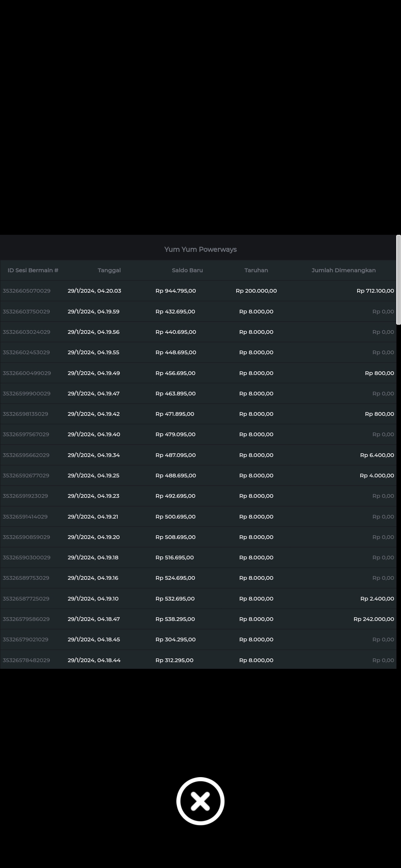Screen dimensions: 401x868
Task: Click the vertical scrollbar thumb of history table
Action: click(398, 280)
